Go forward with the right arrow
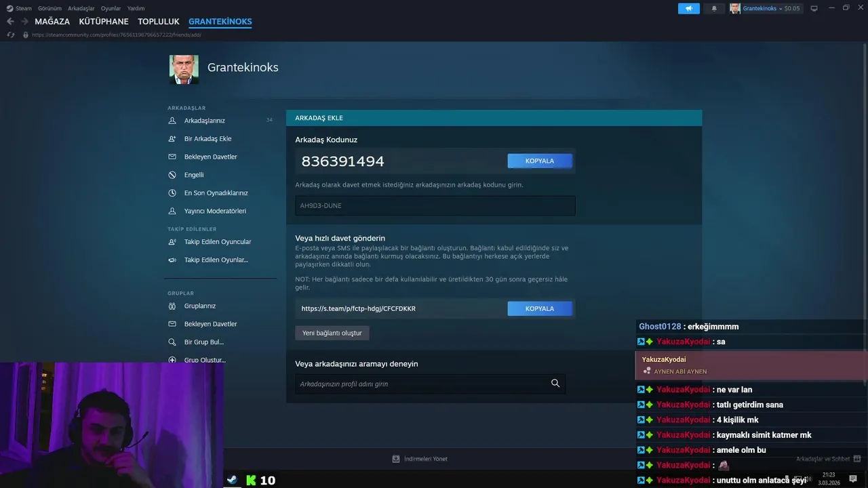Image resolution: width=868 pixels, height=488 pixels. click(24, 22)
